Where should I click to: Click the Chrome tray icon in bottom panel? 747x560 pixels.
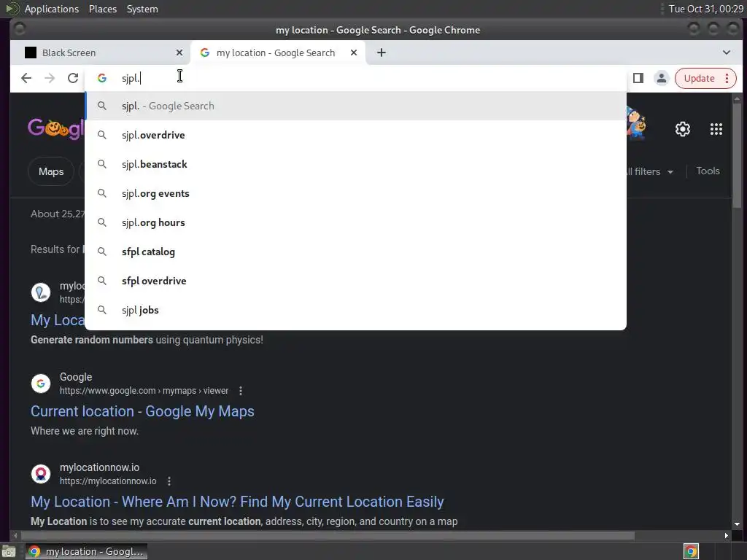point(691,551)
